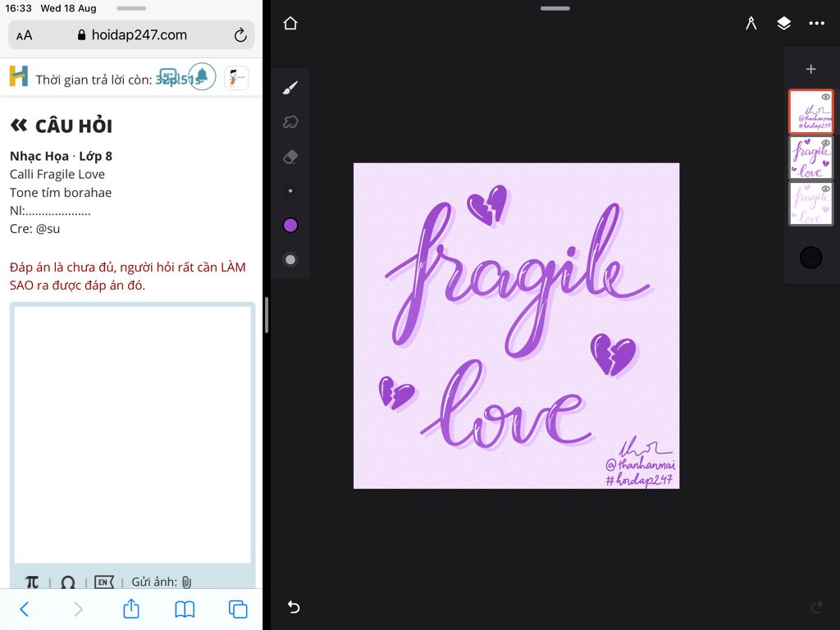Redo the drawing stroke
This screenshot has height=630, width=840.
coord(816,606)
